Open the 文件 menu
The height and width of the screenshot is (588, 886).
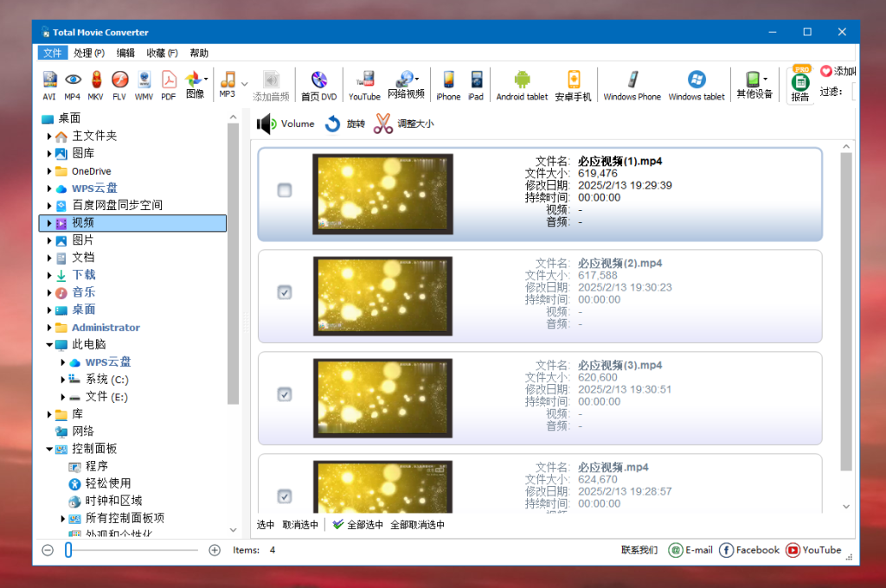(53, 53)
